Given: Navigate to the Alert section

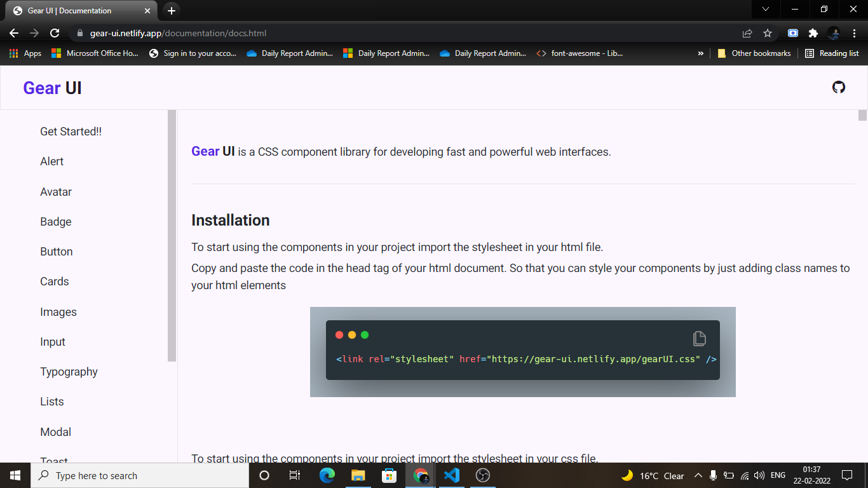Looking at the screenshot, I should pos(51,161).
